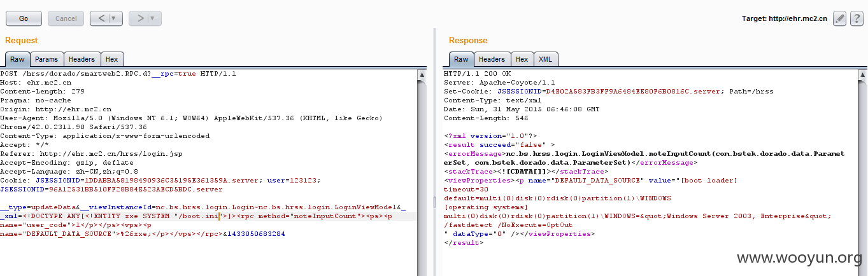Click the name="user_code" payload line
Viewport: 868px width, 276px height.
click(75, 225)
